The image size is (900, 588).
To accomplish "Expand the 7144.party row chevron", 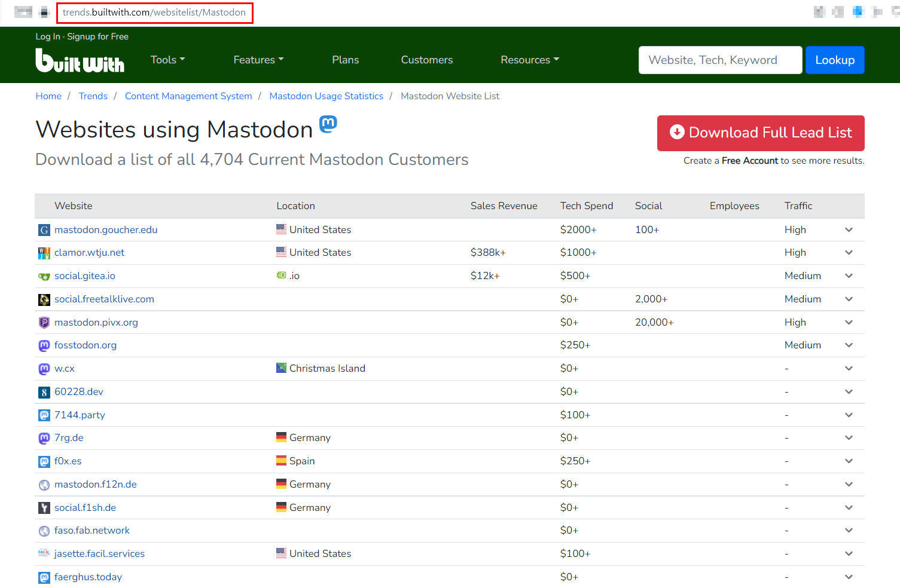I will [x=849, y=415].
